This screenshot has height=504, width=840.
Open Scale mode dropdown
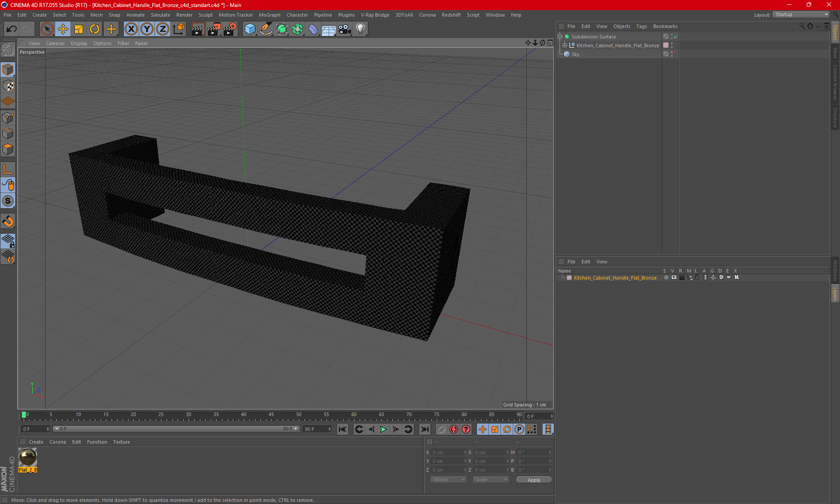tap(491, 479)
